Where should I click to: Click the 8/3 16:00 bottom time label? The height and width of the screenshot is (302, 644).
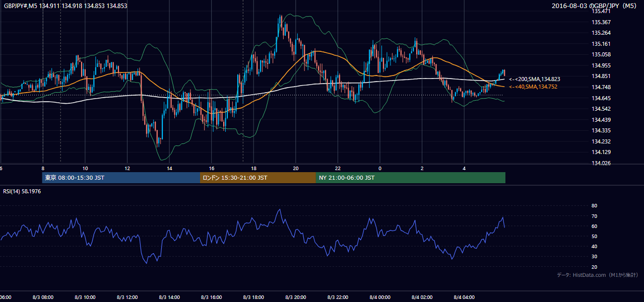point(211,297)
